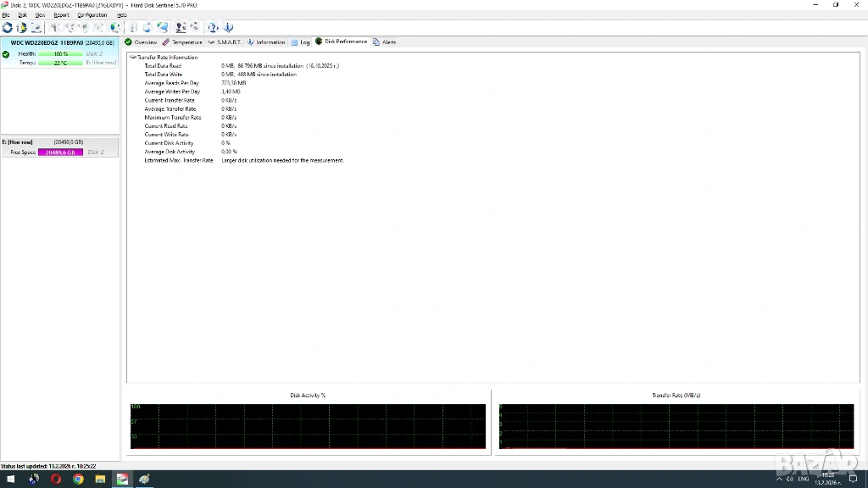Open Google Chrome from the taskbar
The image size is (868, 488).
78,480
